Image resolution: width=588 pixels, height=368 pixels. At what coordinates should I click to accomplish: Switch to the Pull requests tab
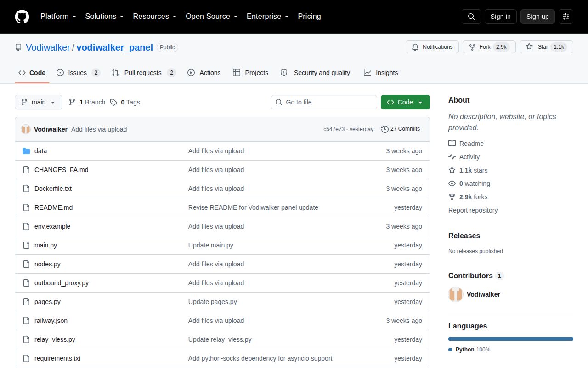pyautogui.click(x=144, y=73)
